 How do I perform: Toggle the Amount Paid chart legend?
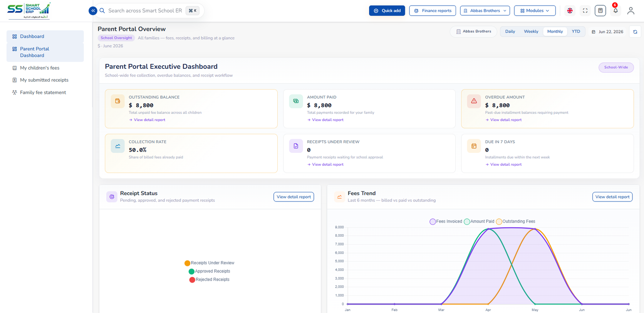pos(479,221)
